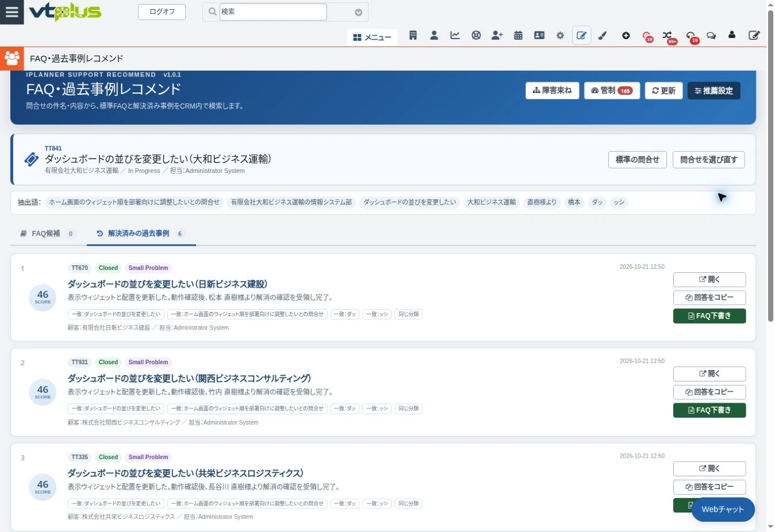Click the TT335 ticket tag

80,457
